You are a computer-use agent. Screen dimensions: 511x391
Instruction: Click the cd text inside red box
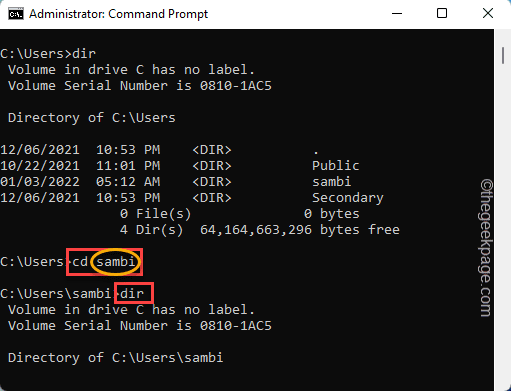(x=80, y=262)
